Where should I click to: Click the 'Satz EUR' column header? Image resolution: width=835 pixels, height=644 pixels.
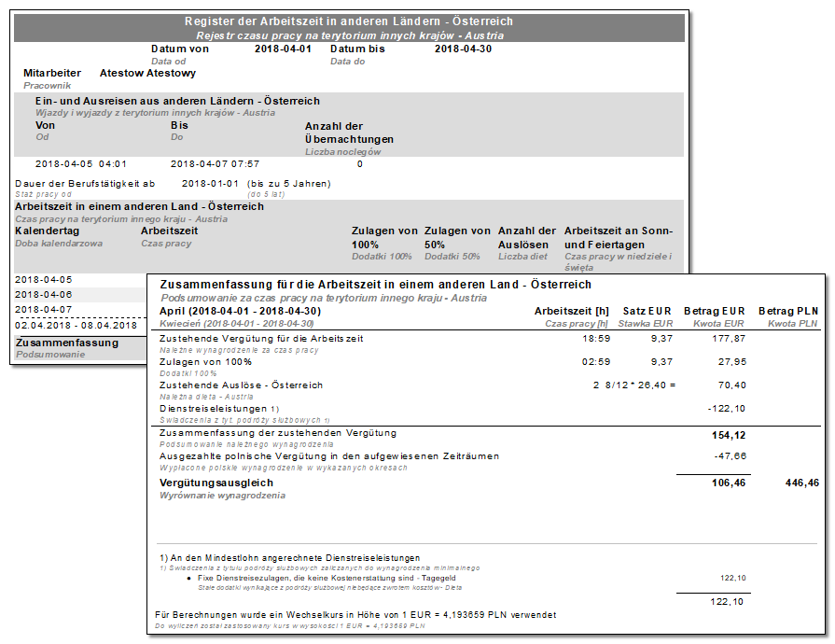(647, 311)
